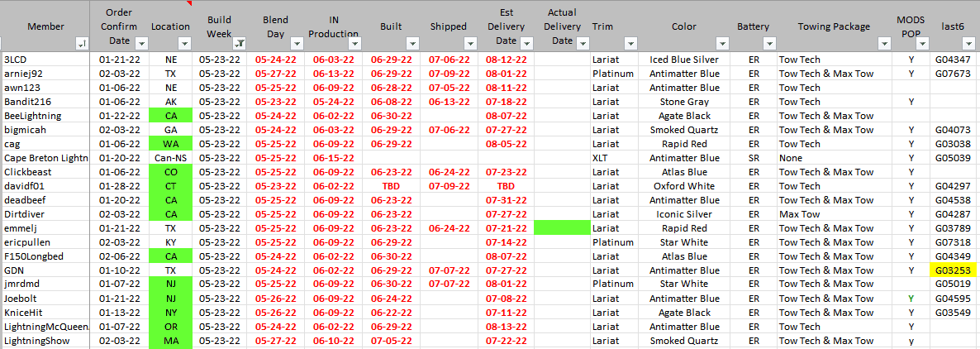Click the Trim column filter arrow

(x=630, y=43)
